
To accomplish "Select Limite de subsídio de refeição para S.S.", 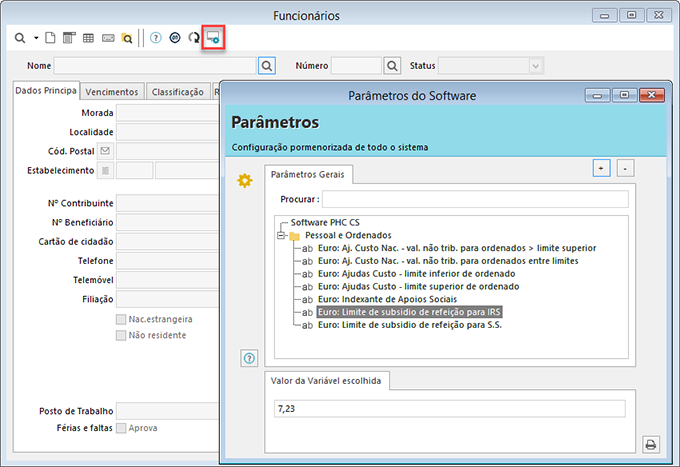I will [x=410, y=325].
